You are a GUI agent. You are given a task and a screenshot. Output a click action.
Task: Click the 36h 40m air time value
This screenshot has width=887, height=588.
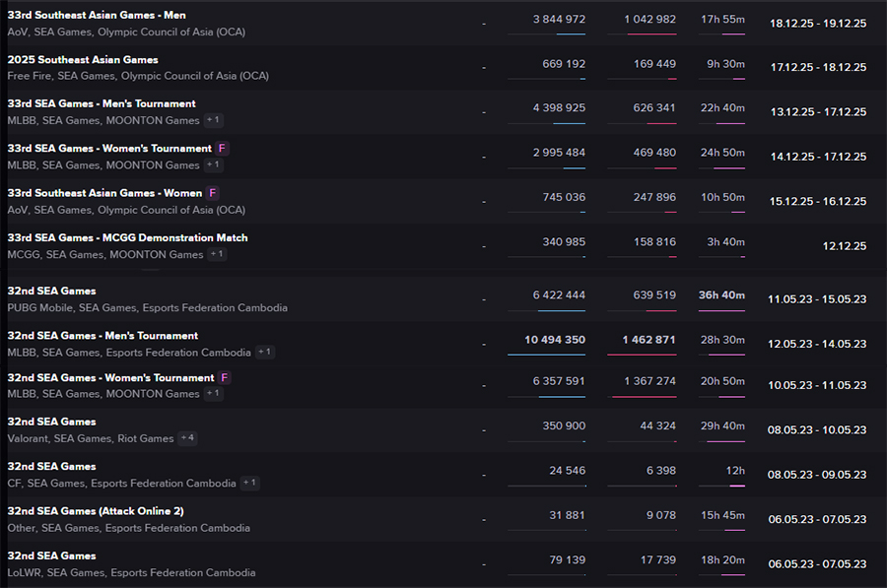click(x=721, y=295)
